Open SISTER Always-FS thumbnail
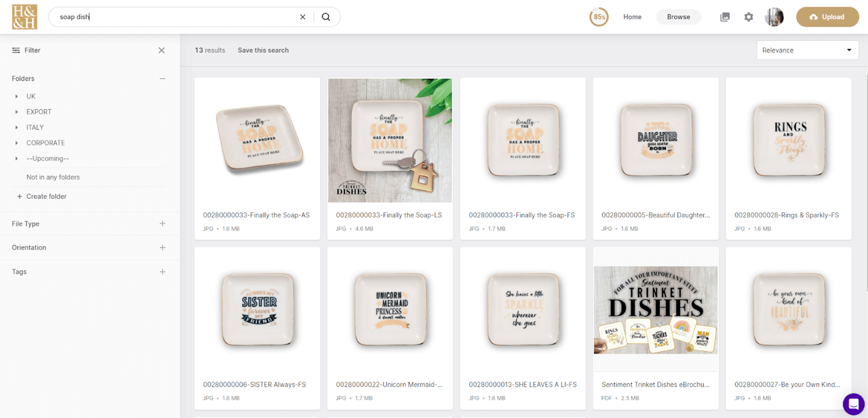Image resolution: width=868 pixels, height=418 pixels. (257, 310)
